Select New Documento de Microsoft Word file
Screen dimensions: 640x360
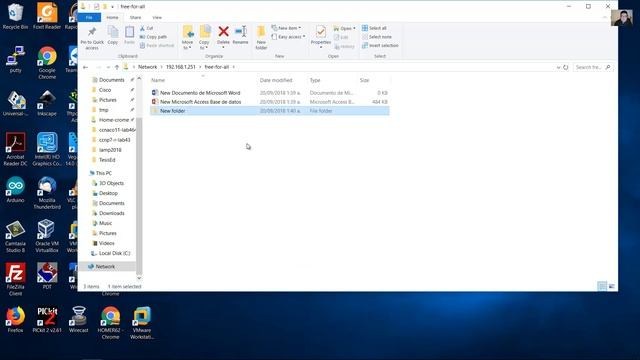(x=269, y=93)
